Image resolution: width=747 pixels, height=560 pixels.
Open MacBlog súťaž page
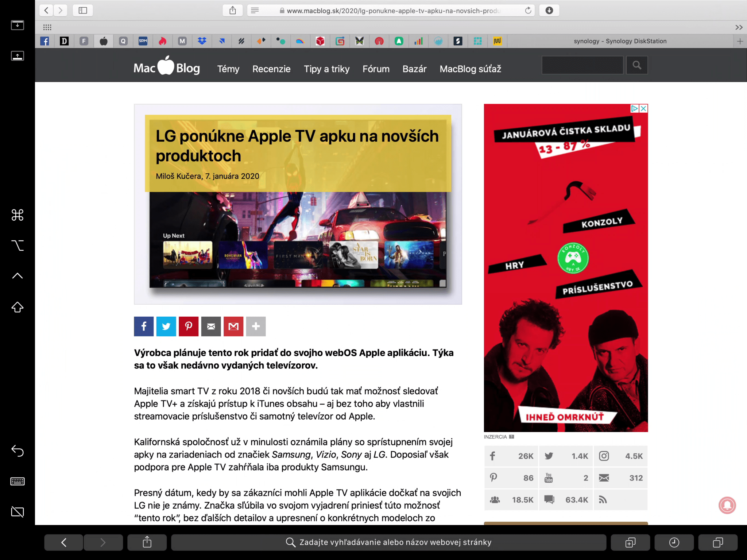(471, 69)
